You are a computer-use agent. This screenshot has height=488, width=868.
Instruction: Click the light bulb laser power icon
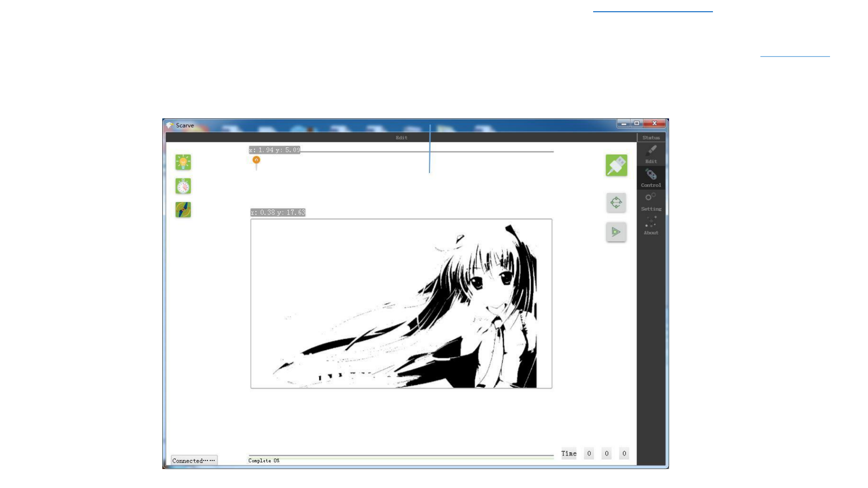click(183, 162)
